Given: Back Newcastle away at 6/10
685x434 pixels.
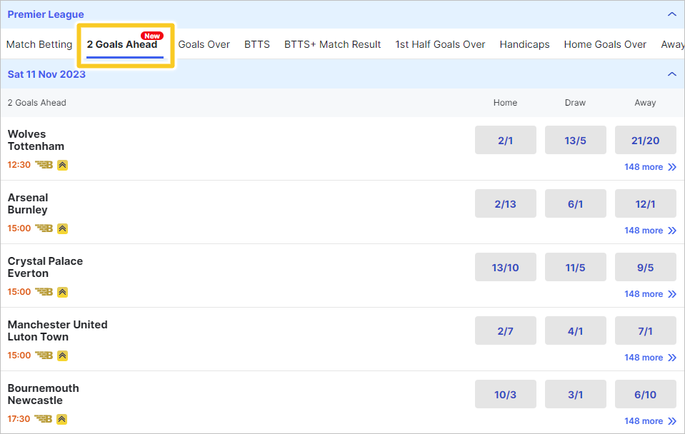Looking at the screenshot, I should [645, 394].
